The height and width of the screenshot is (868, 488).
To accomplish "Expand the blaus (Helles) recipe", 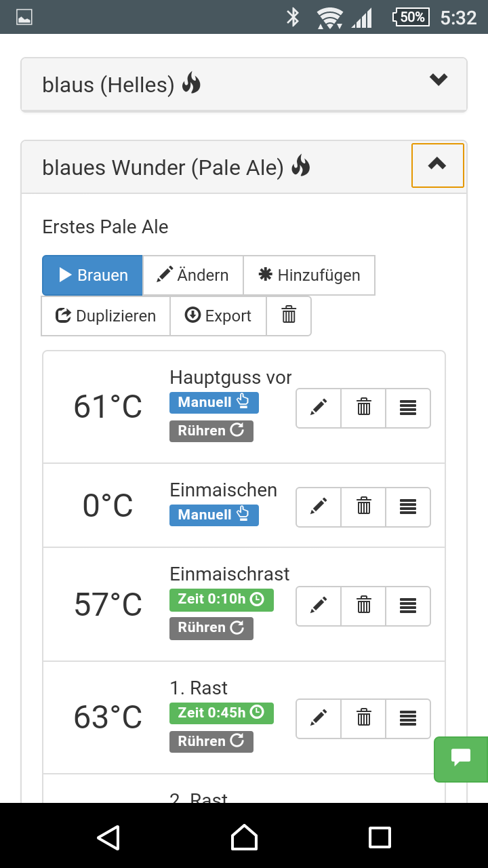I will (x=439, y=81).
